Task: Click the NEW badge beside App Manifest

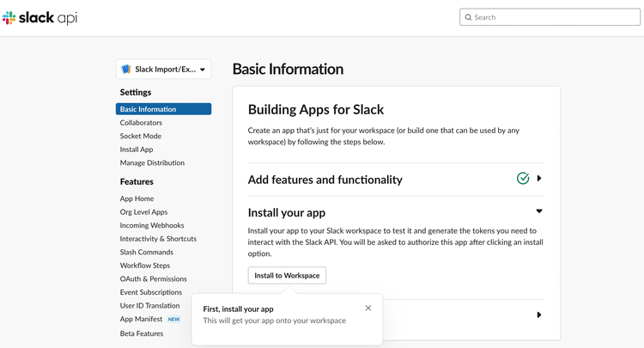Action: click(173, 320)
